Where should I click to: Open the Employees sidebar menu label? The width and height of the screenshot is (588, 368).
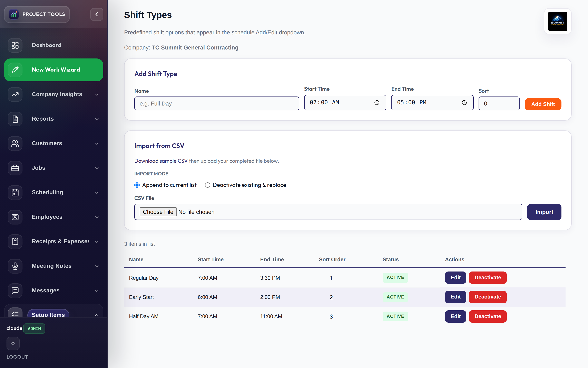[x=47, y=217]
